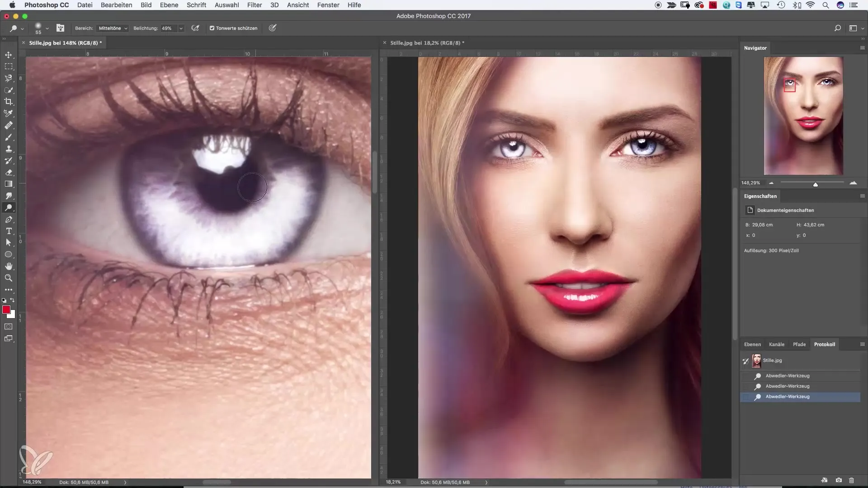Select the Clone Stamp tool
868x488 pixels.
[9, 149]
